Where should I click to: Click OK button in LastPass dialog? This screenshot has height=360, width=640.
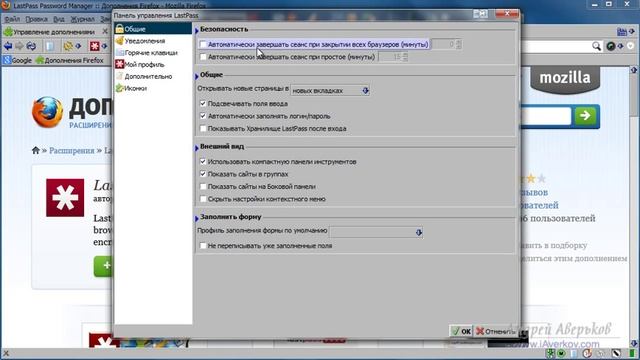click(x=461, y=331)
